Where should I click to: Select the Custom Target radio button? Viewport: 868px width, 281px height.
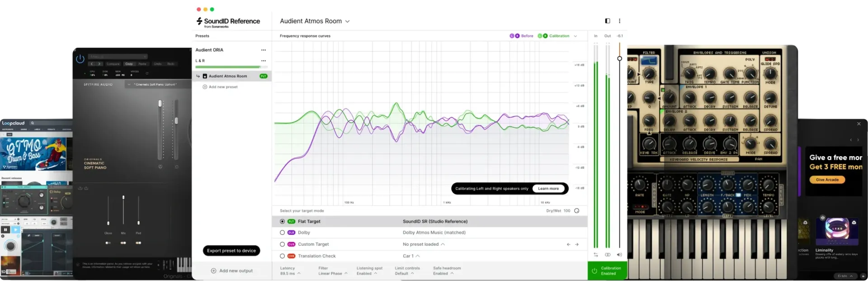click(x=282, y=244)
